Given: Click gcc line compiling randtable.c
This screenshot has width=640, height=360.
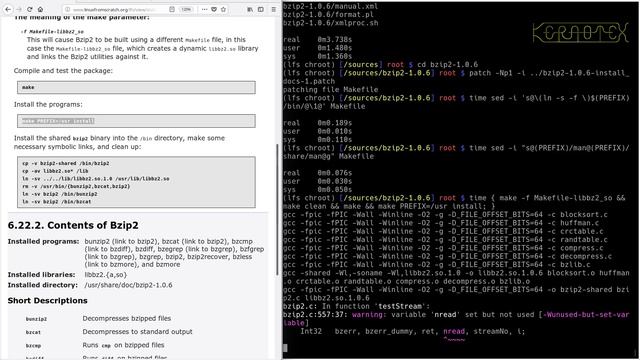Looking at the screenshot, I should (445, 240).
